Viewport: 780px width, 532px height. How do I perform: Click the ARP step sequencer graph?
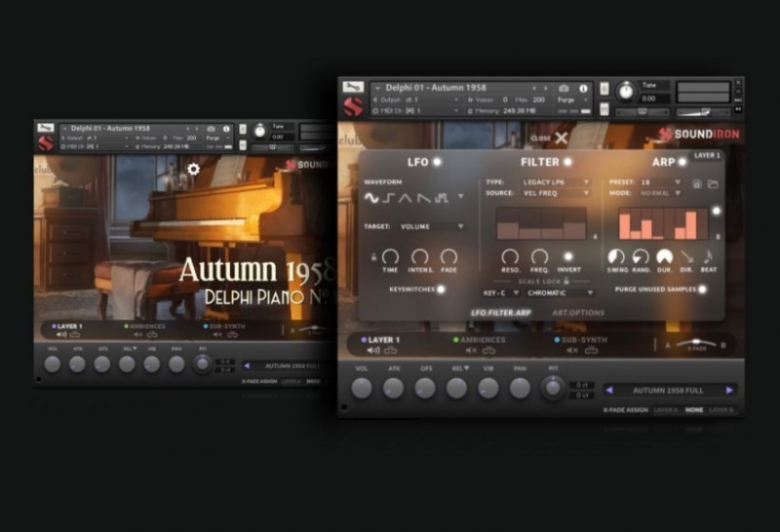tap(663, 224)
